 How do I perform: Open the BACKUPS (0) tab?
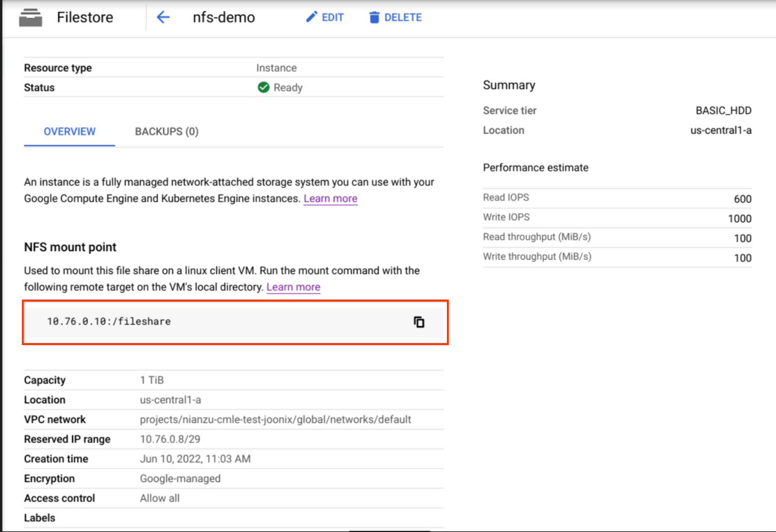pyautogui.click(x=167, y=131)
